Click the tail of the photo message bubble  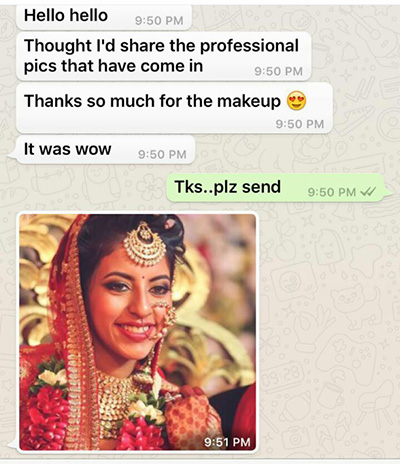point(12,445)
